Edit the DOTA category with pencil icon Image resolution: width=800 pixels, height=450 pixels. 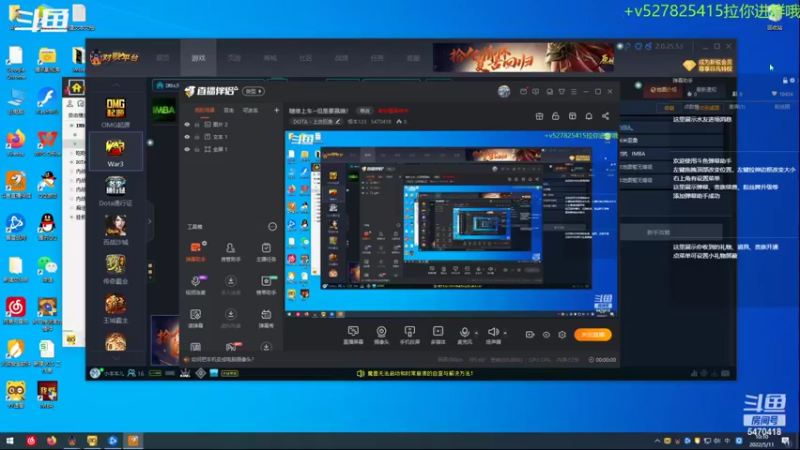[x=338, y=121]
